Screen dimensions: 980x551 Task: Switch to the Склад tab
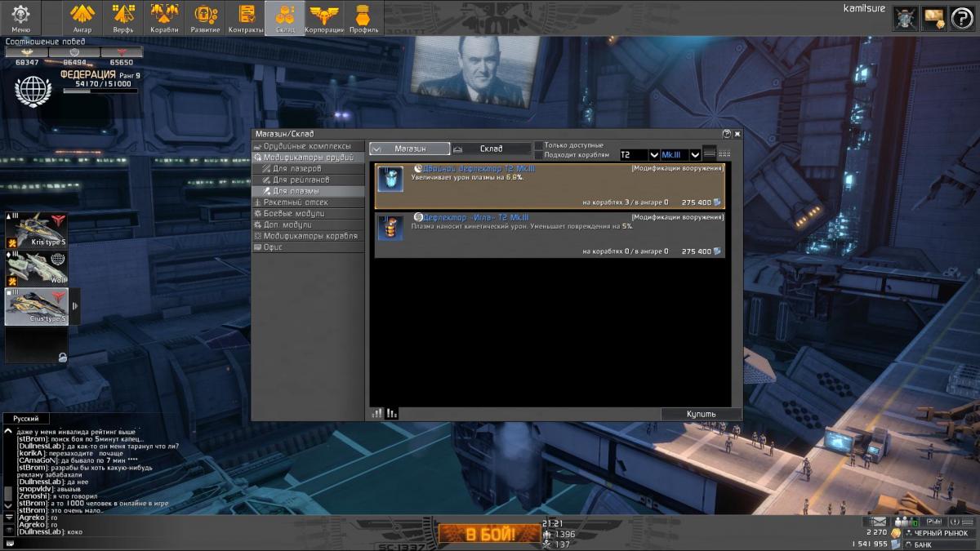[x=491, y=149]
